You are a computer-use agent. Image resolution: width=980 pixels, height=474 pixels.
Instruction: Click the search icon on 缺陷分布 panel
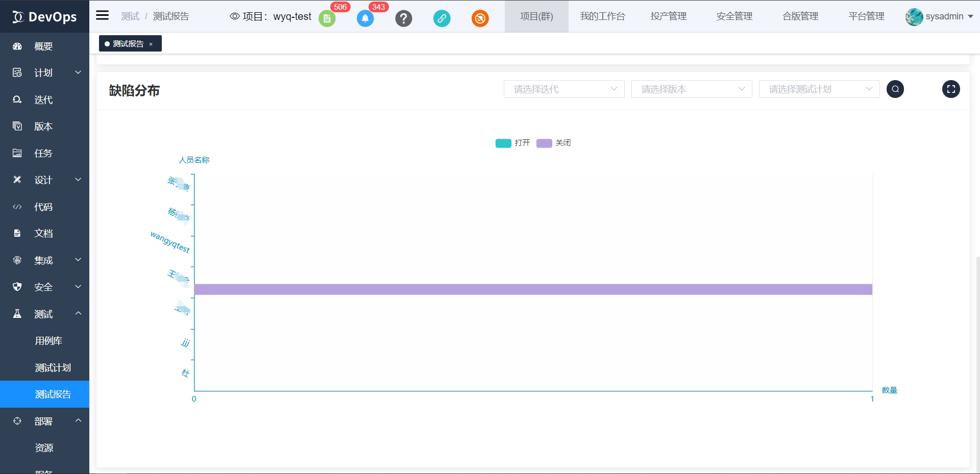click(x=895, y=89)
